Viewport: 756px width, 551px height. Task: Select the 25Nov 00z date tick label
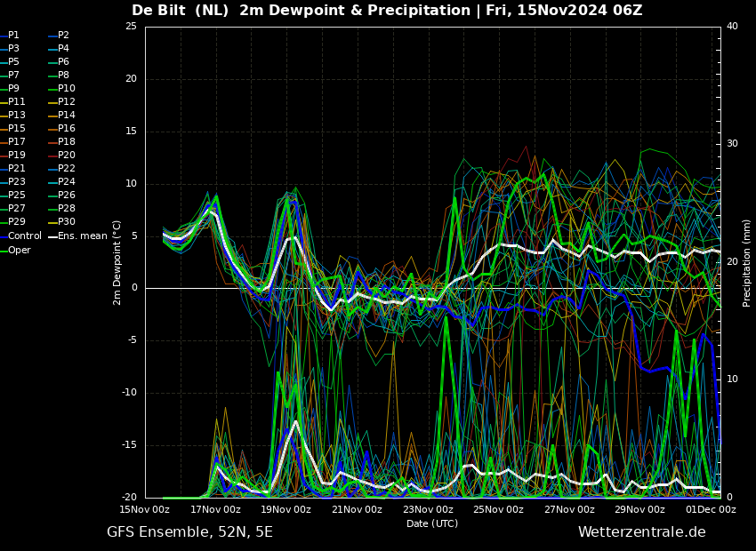pos(498,510)
